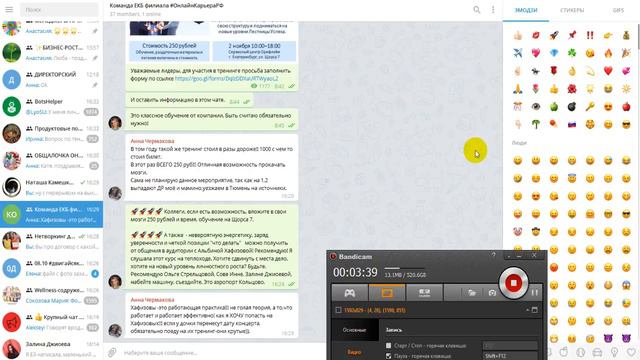Screen dimensions: 640x360
Task: Insert the double exclamation mark emoji
Action: (x=590, y=36)
